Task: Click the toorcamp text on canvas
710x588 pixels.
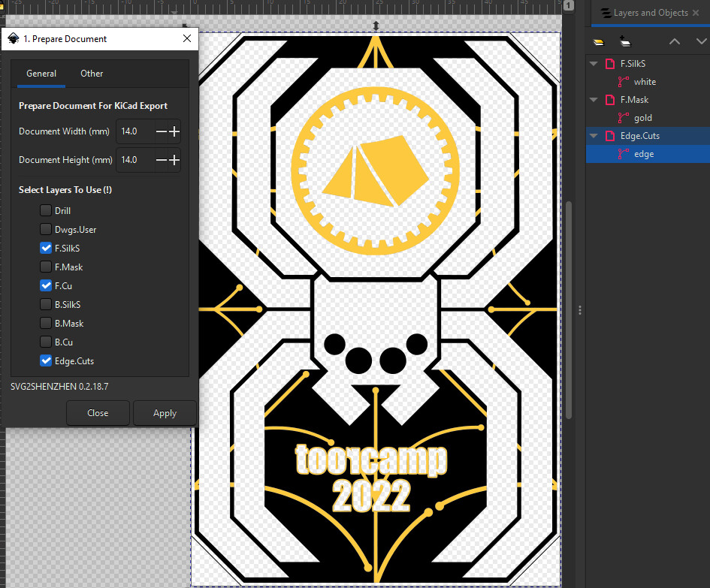Action: click(371, 460)
